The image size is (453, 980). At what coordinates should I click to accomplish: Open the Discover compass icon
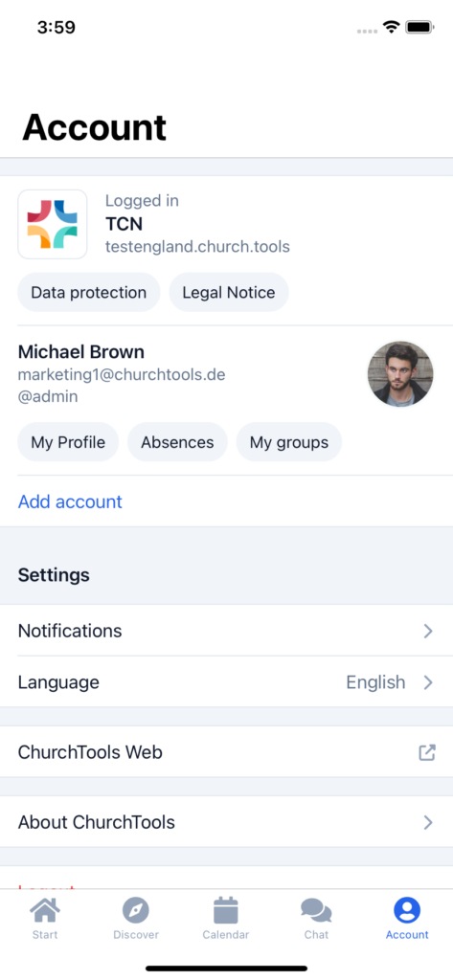point(136,911)
